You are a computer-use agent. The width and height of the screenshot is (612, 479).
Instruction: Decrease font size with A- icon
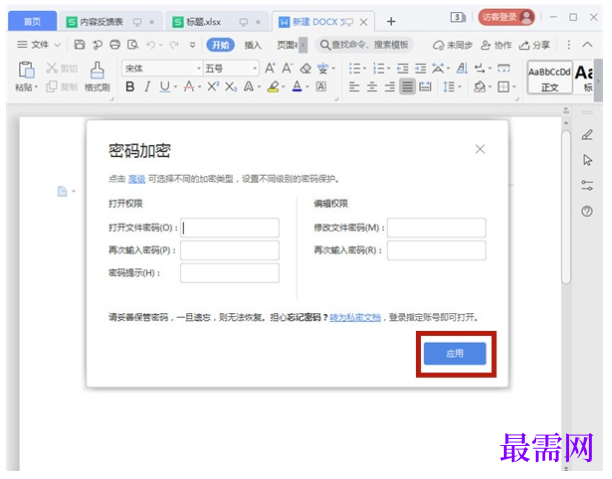point(287,68)
